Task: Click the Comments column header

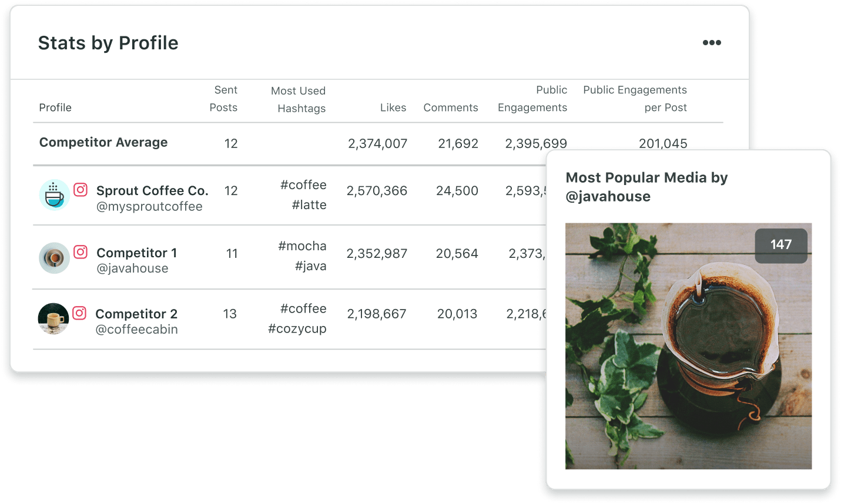Action: tap(450, 107)
